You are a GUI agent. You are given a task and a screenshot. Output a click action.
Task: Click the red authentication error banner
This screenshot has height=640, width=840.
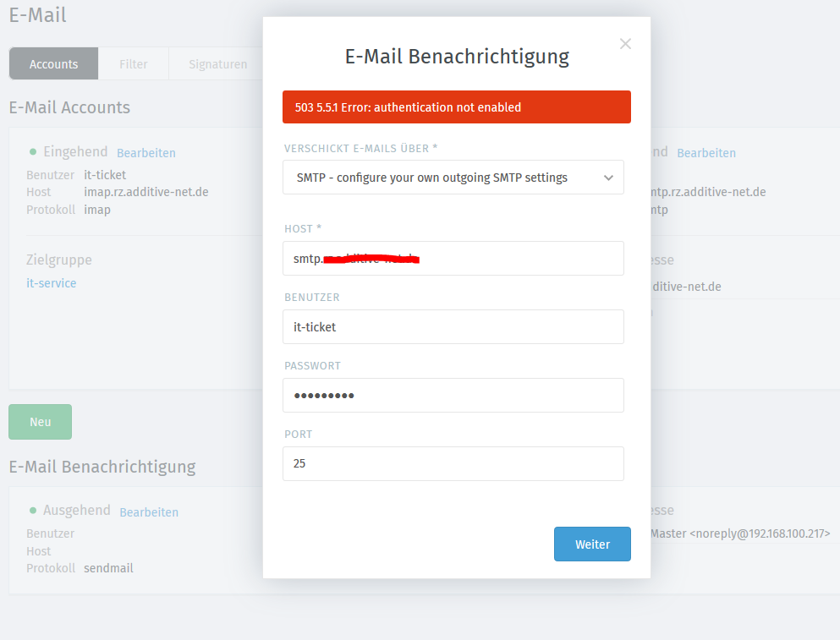tap(457, 107)
